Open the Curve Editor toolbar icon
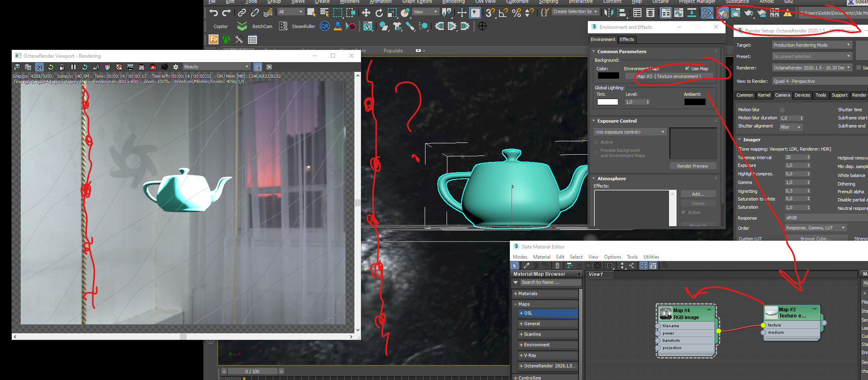Viewport: 868px width, 380px height. [x=679, y=13]
